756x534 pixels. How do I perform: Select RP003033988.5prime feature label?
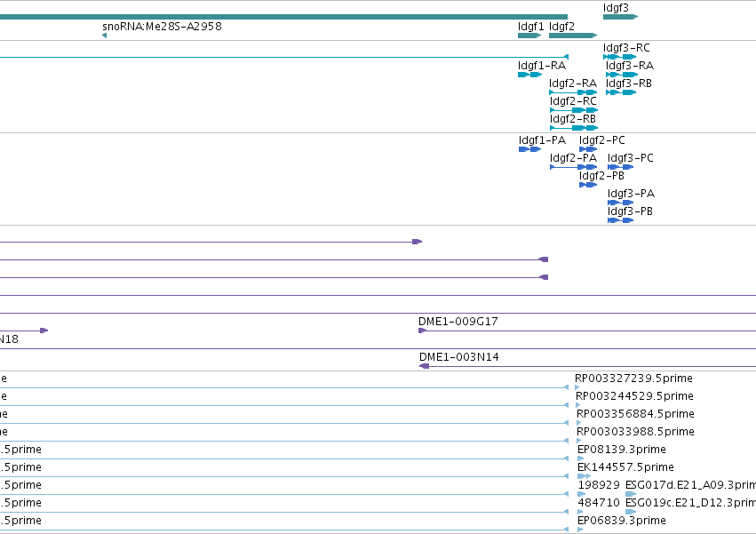[x=635, y=432]
